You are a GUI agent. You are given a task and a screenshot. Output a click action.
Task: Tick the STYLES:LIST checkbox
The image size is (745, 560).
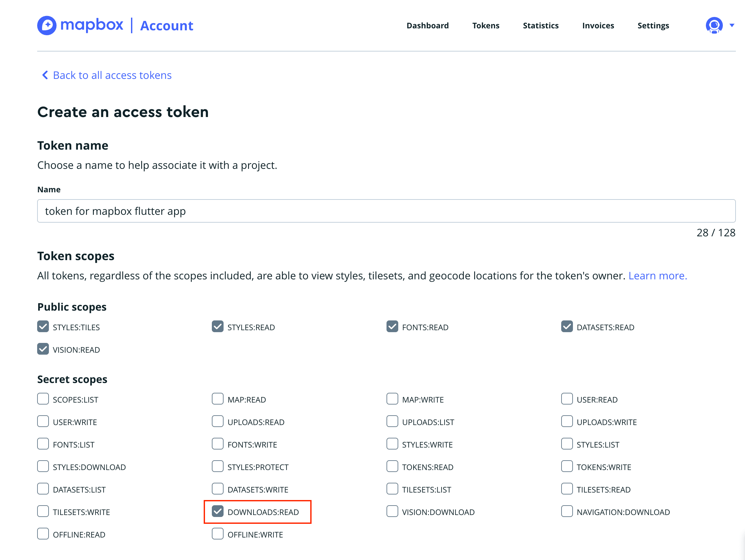tap(567, 444)
